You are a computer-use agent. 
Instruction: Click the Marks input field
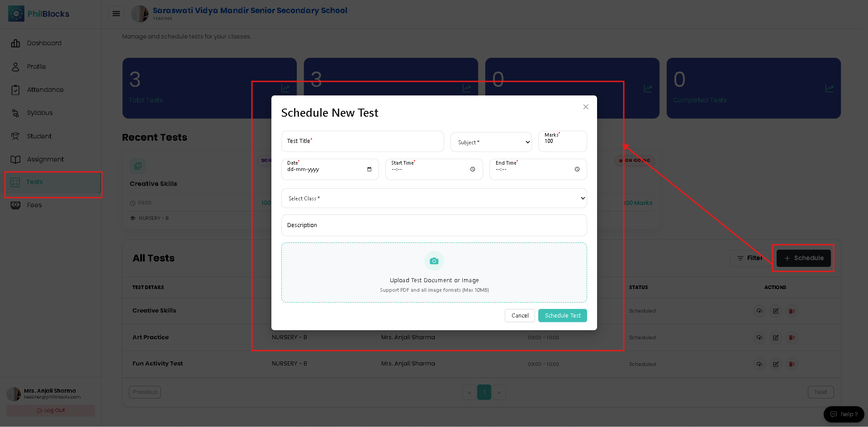coord(563,141)
